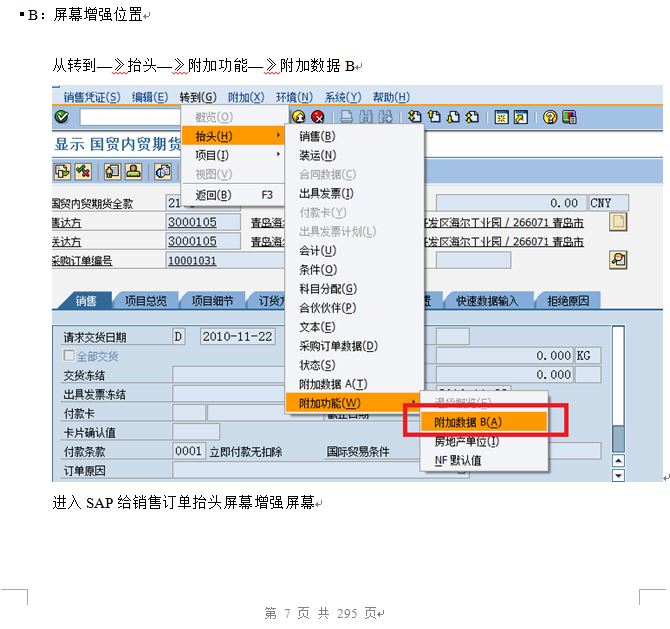Click the Create New Session icon
The height and width of the screenshot is (629, 670).
[501, 117]
